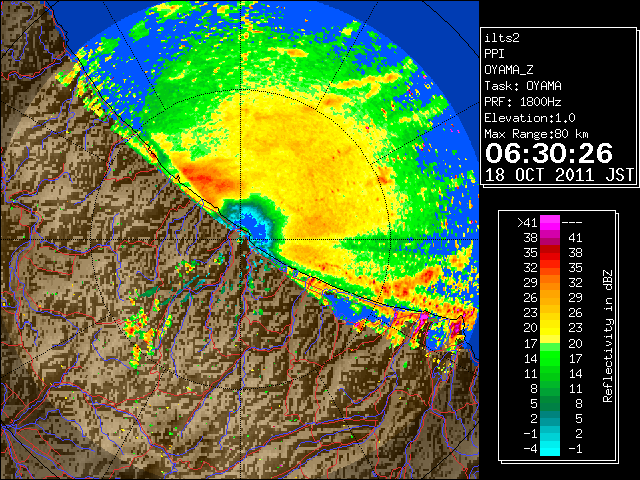Viewport: 640px width, 480px height.
Task: Click the yellow 20 dBZ legend swatch
Action: [x=550, y=328]
